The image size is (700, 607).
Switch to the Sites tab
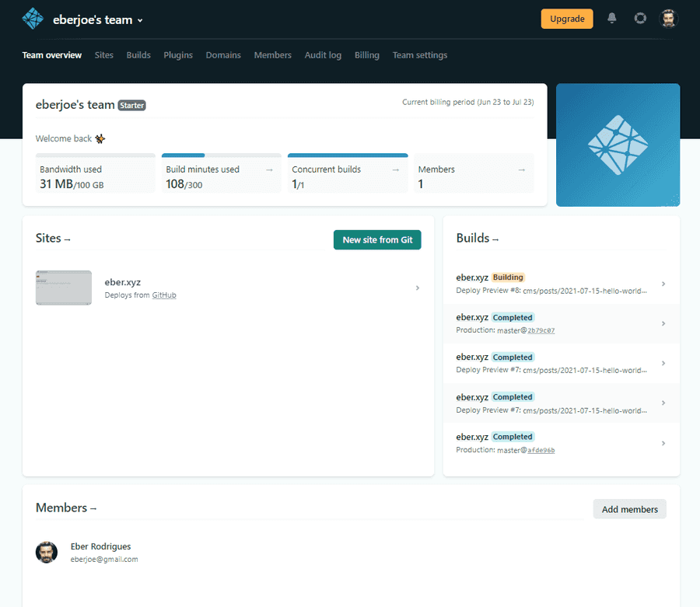[x=103, y=55]
